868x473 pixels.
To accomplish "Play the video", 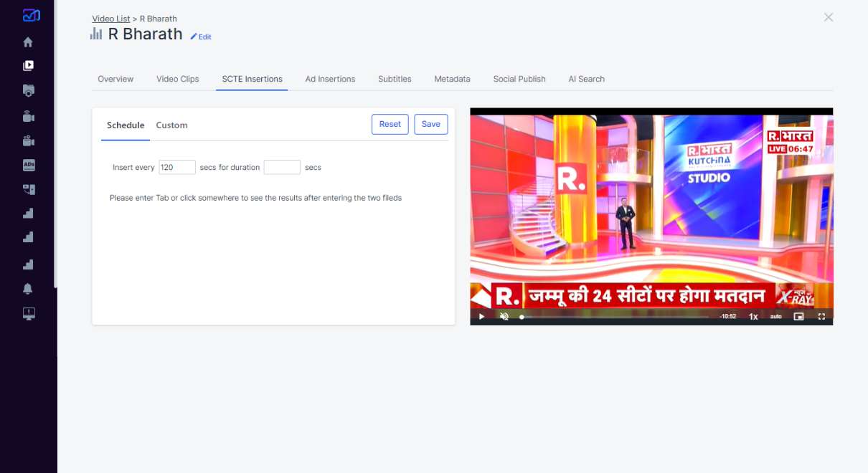I will coord(481,316).
